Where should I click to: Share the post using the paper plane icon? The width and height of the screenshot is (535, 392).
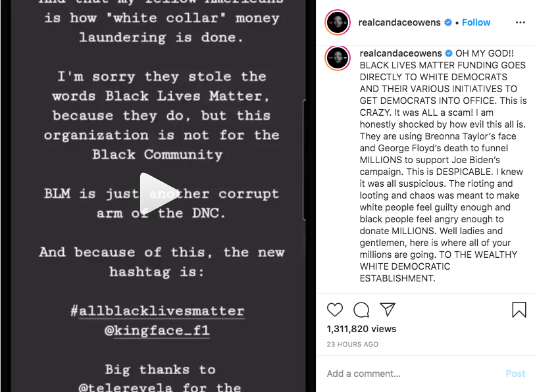point(388,310)
